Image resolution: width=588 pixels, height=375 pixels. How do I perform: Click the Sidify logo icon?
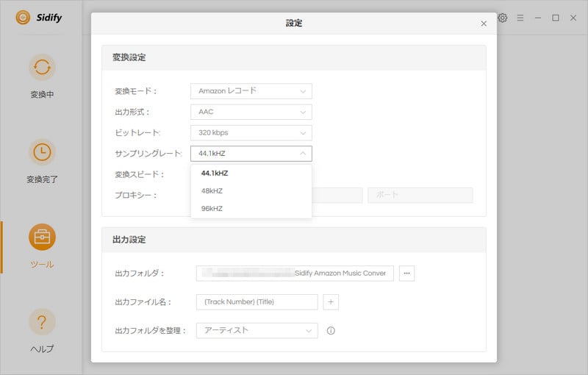pos(23,17)
